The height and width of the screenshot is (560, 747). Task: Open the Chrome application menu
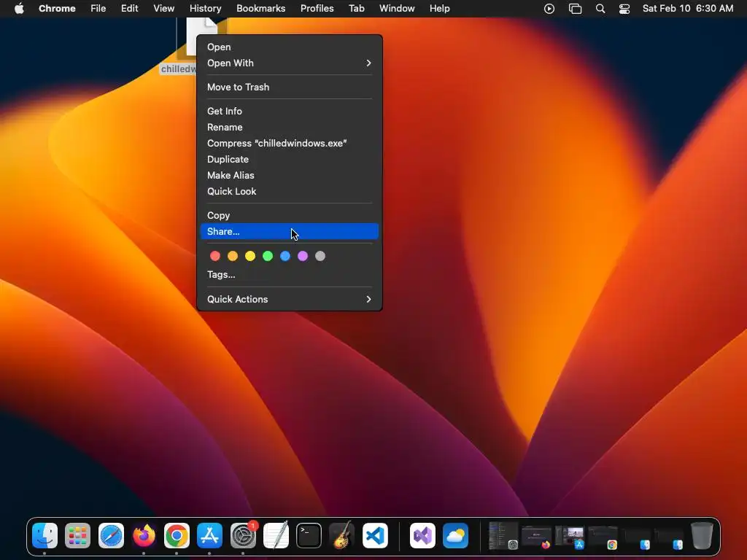pos(57,9)
